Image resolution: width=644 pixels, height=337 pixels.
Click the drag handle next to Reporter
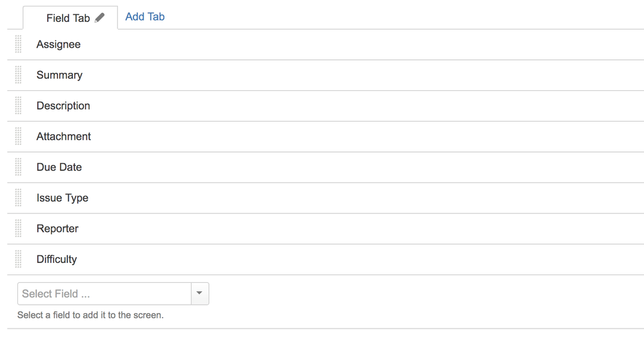pyautogui.click(x=18, y=229)
